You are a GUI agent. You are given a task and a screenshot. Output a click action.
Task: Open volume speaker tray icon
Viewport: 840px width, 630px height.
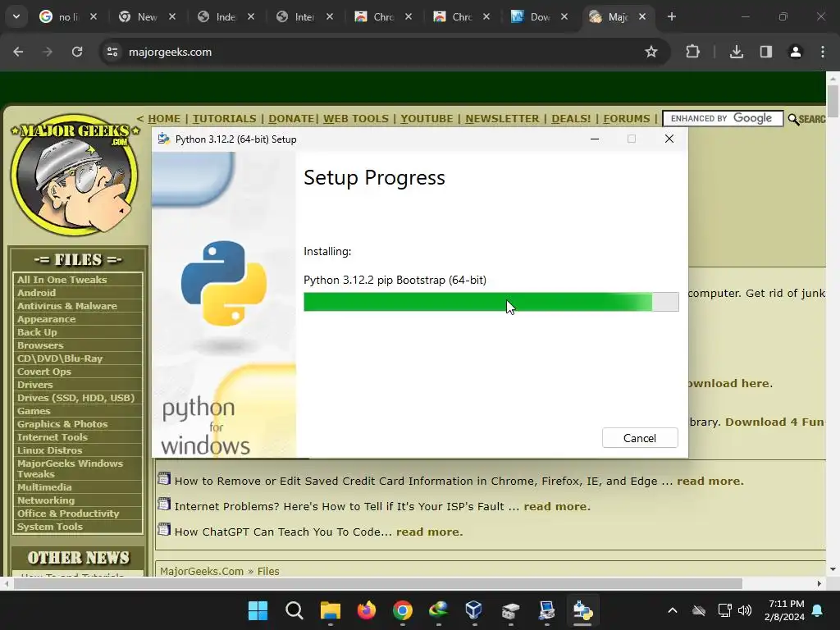[x=745, y=610]
